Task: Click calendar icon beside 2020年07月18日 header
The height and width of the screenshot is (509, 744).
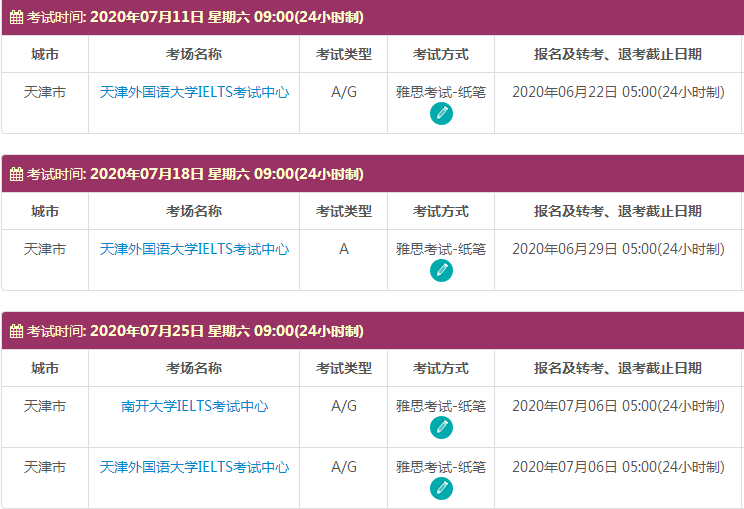Action: click(17, 174)
